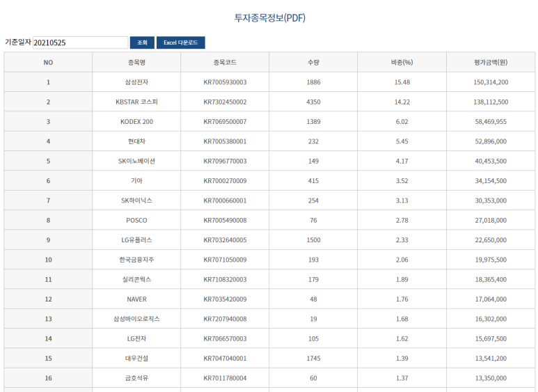Click the 6.02 weight percentage cell
The image size is (538, 392).
402,122
